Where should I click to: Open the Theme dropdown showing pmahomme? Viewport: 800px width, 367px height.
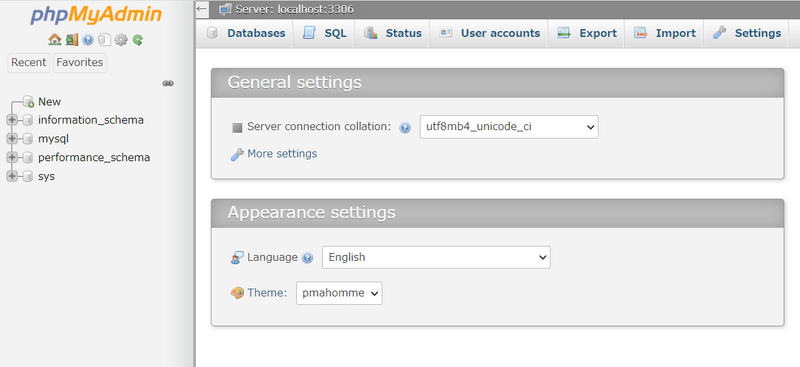point(339,293)
